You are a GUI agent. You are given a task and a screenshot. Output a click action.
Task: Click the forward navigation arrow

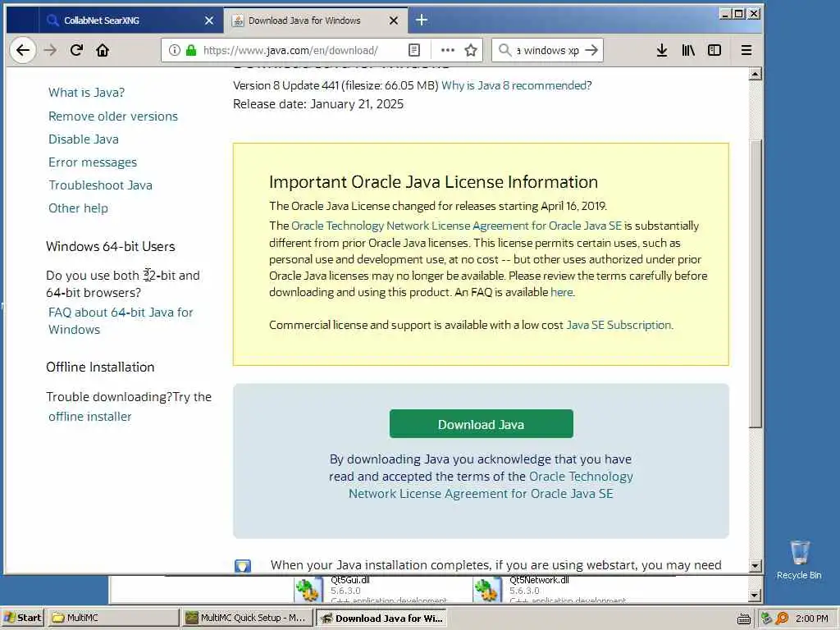tap(50, 50)
